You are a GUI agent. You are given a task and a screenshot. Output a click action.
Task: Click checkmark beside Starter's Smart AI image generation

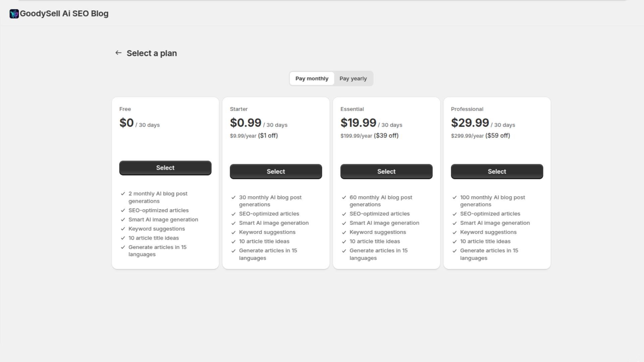click(x=233, y=223)
